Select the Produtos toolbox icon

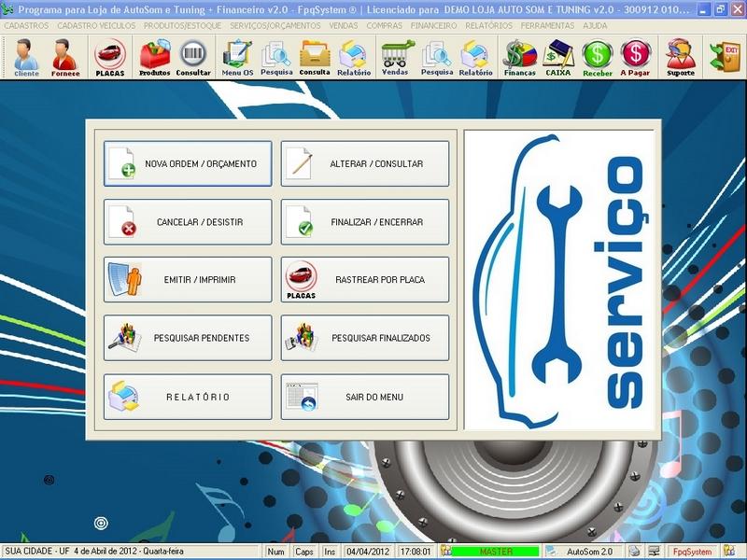(x=154, y=58)
